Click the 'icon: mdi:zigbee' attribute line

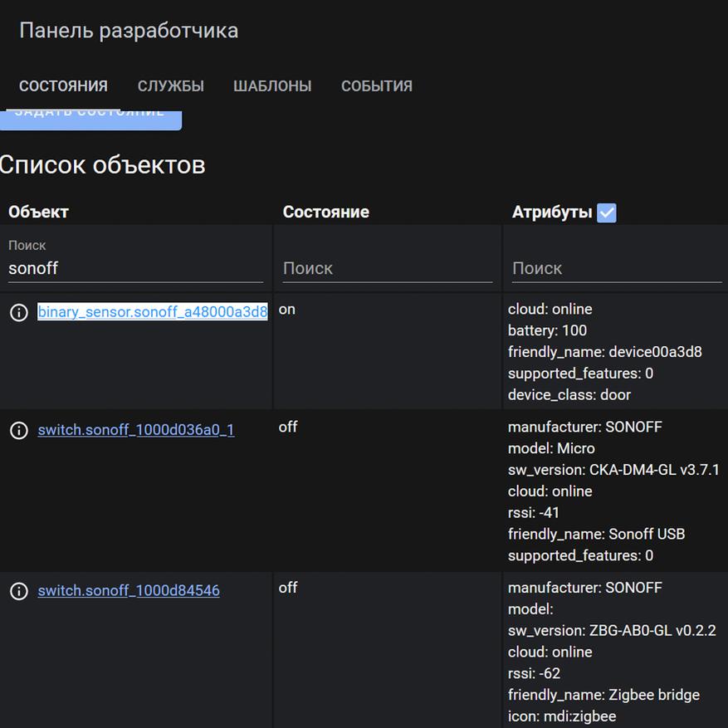pos(562,716)
